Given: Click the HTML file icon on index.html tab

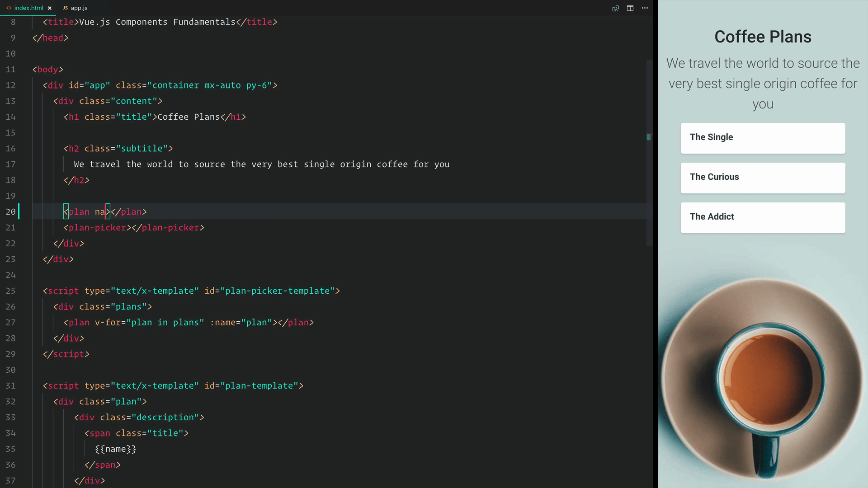Looking at the screenshot, I should [9, 8].
